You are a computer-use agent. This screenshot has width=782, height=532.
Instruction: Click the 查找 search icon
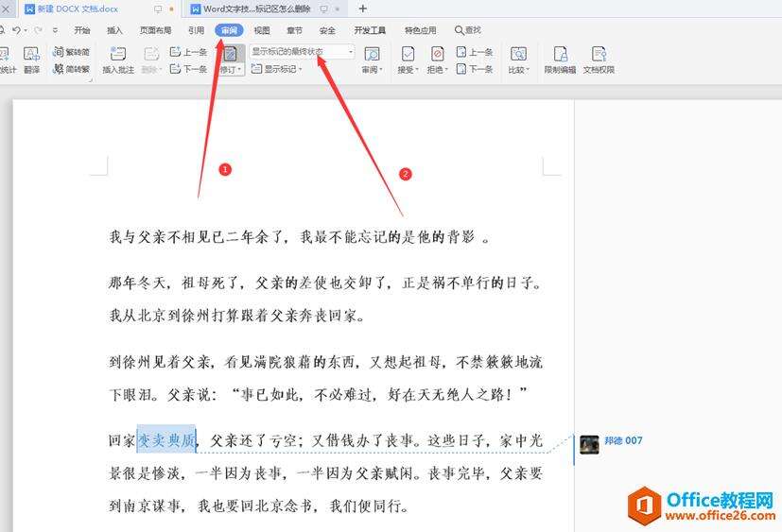[x=459, y=30]
